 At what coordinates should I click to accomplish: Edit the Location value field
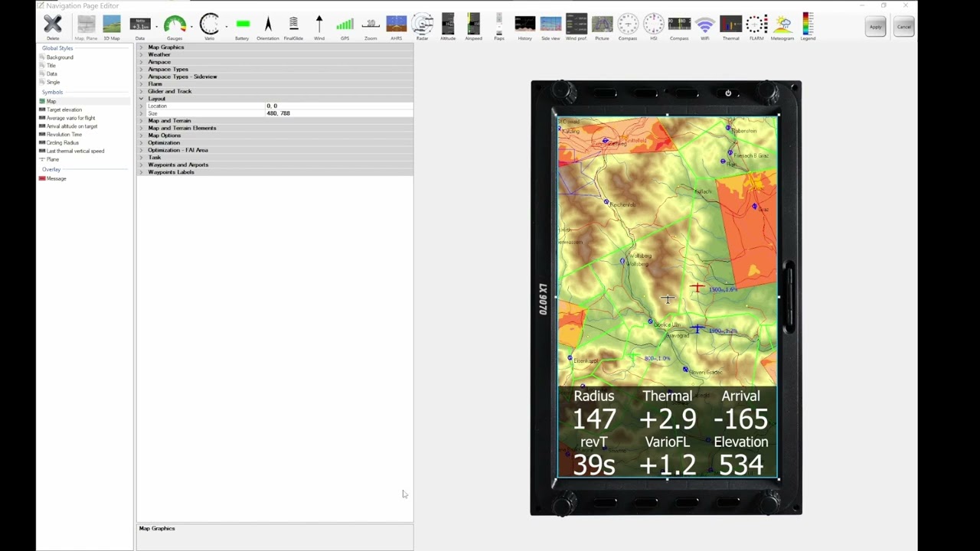tap(338, 106)
